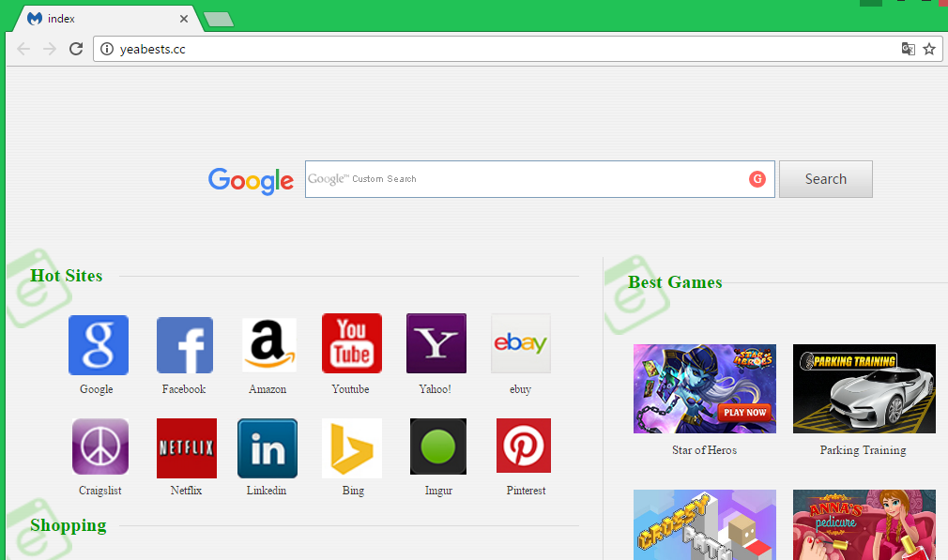The image size is (948, 560).
Task: Launch the Netflix icon
Action: (x=187, y=448)
